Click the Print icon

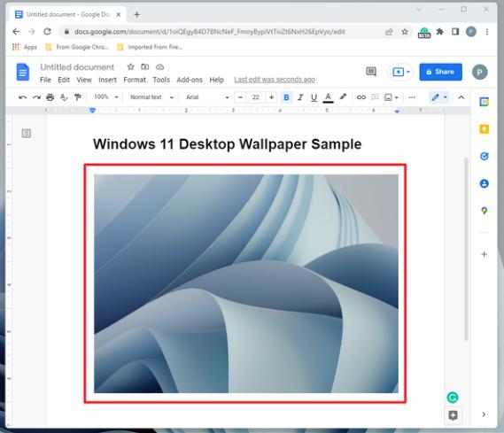coord(50,97)
